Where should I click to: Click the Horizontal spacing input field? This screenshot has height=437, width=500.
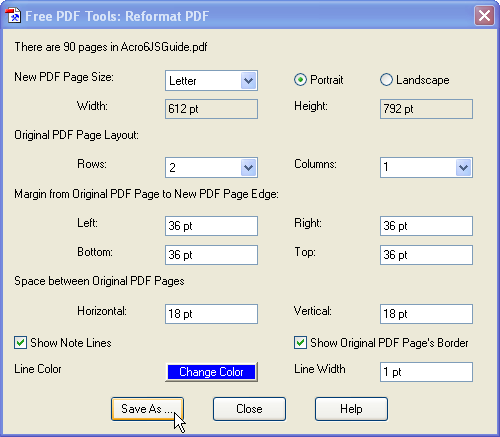(x=211, y=314)
